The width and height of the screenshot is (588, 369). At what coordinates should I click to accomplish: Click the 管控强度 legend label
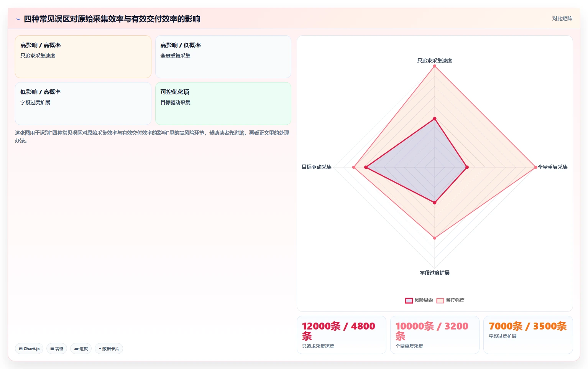[455, 300]
